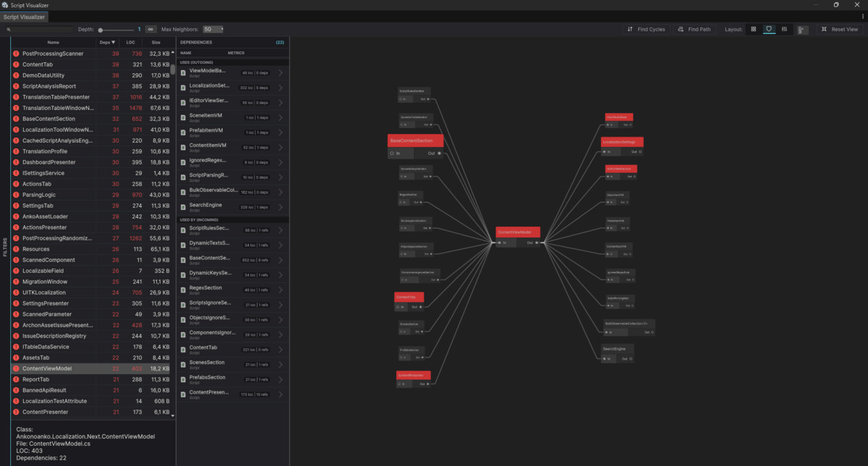Toggle the infinite depth button
868x466 pixels.
[150, 30]
